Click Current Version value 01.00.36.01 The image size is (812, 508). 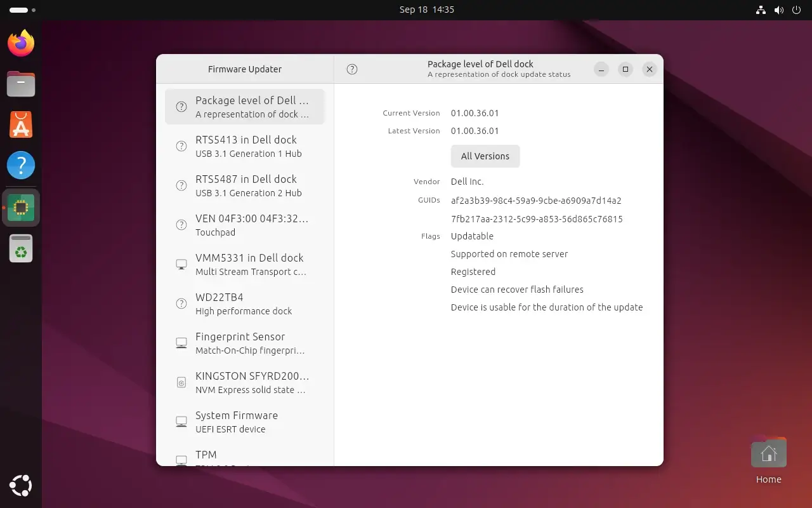point(475,113)
